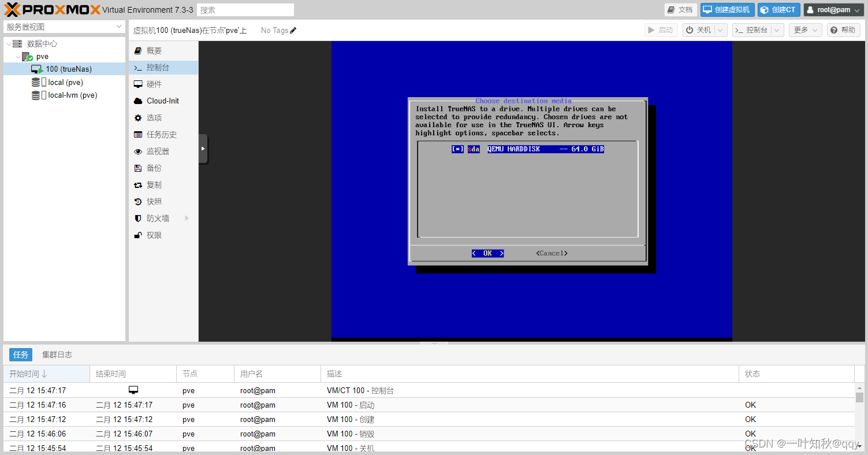Open the 快照 snapshots menu item
The width and height of the screenshot is (868, 455).
pyautogui.click(x=163, y=201)
